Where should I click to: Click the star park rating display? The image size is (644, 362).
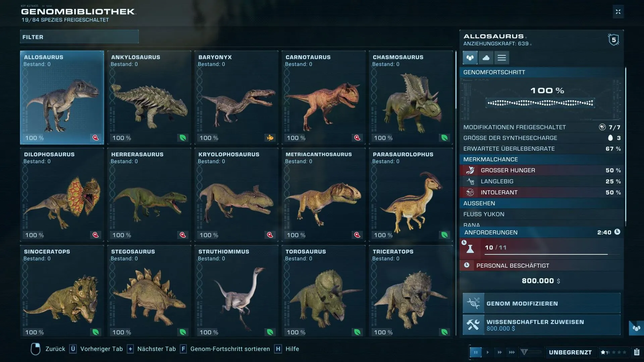click(x=613, y=352)
